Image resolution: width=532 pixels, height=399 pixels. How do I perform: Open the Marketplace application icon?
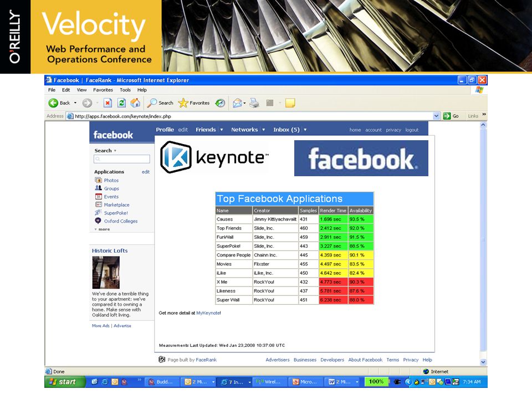click(x=99, y=204)
